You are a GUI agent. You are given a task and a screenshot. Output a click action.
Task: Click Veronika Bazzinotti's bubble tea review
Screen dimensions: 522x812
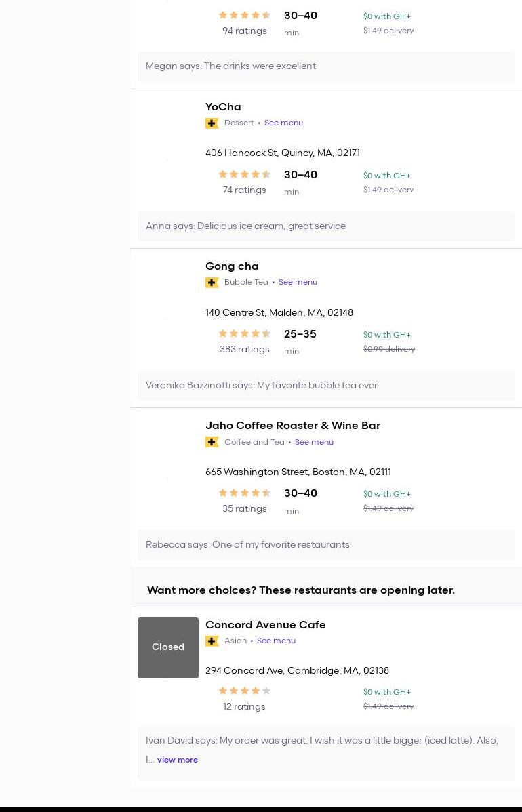[262, 386]
